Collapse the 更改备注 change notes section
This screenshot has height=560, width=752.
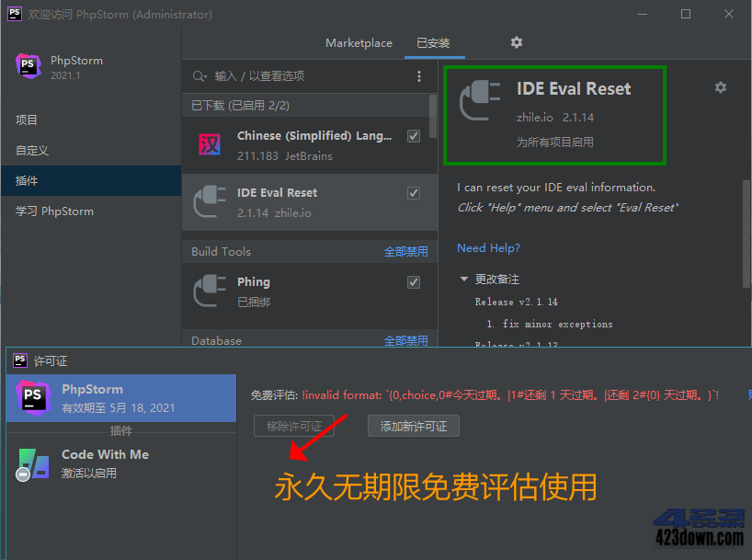coord(464,279)
